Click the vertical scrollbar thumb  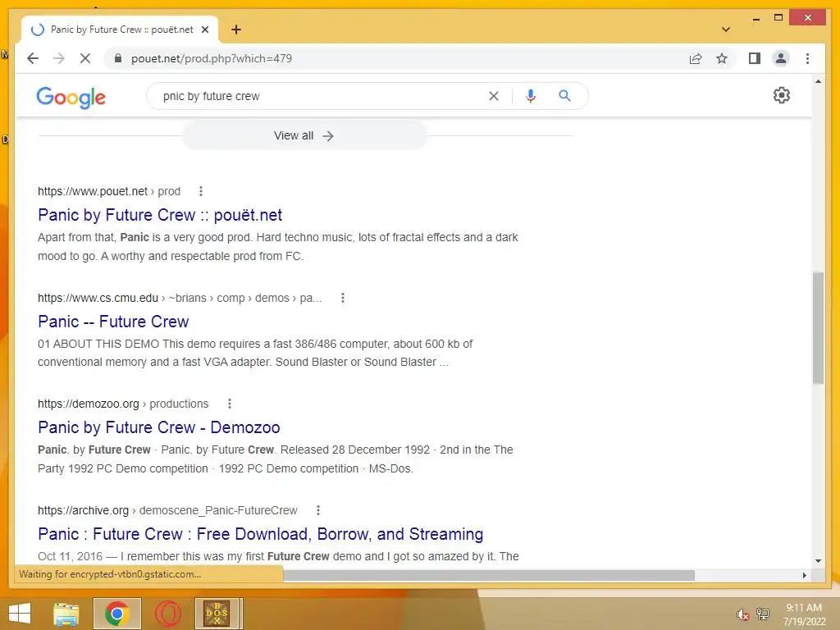[818, 327]
